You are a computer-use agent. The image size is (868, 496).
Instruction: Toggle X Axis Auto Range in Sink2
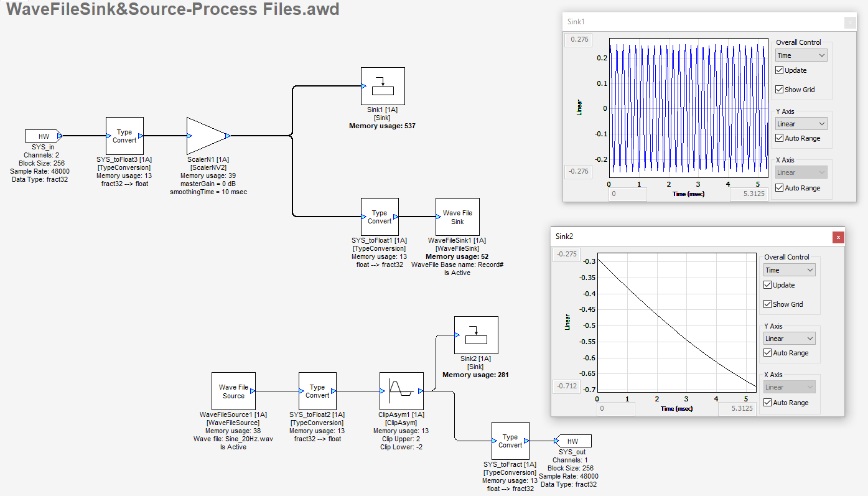[x=768, y=403]
